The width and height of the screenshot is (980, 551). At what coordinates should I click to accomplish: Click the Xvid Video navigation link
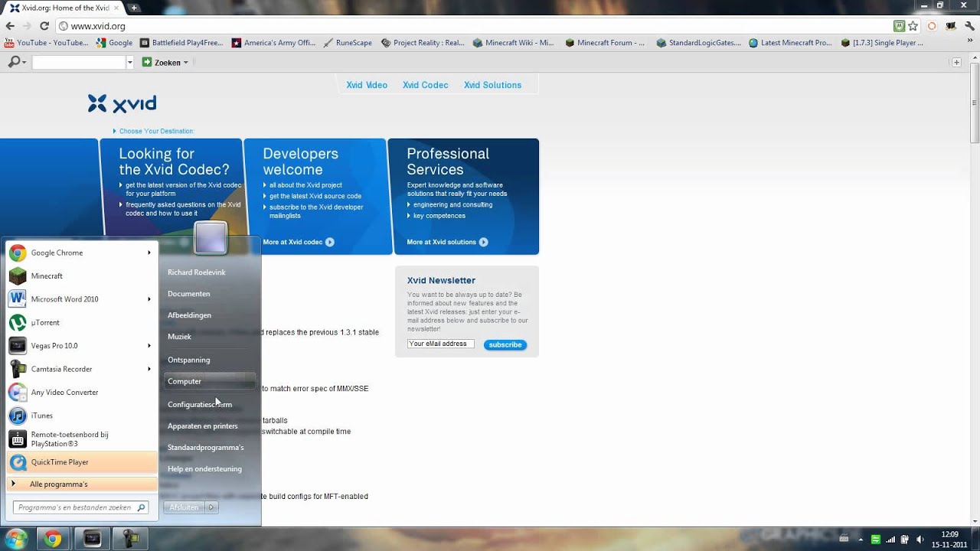[x=367, y=85]
